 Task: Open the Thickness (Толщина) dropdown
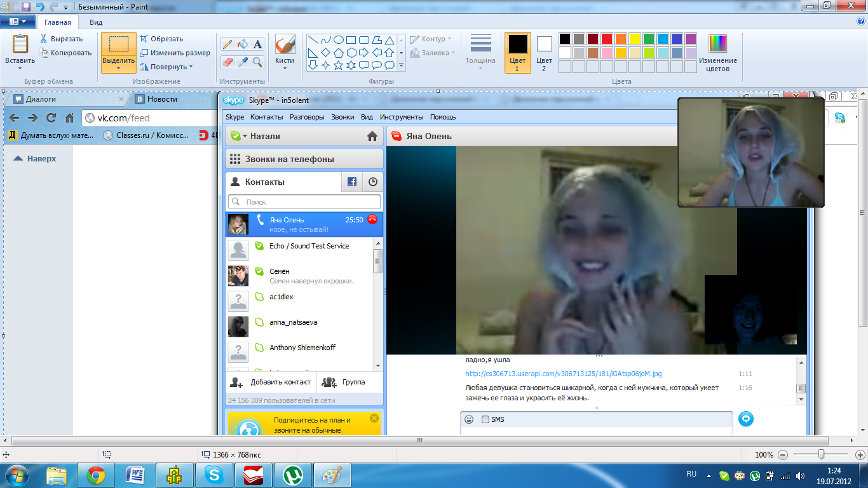tap(480, 53)
